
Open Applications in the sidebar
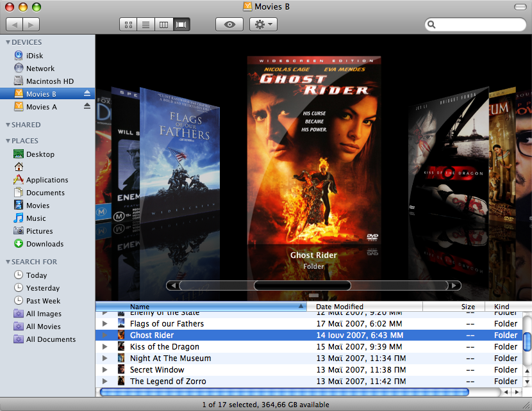(x=47, y=180)
